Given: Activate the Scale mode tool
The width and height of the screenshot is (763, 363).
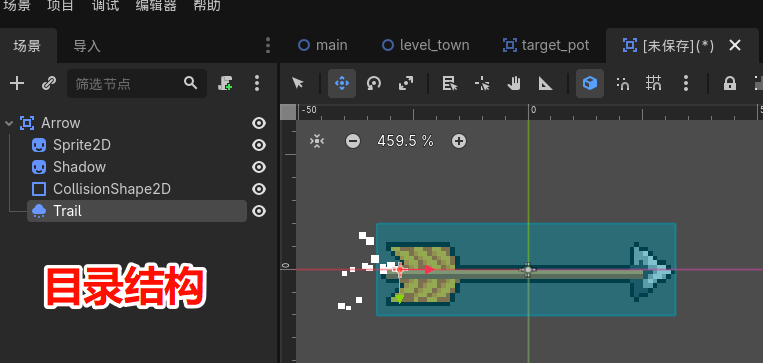Looking at the screenshot, I should pyautogui.click(x=406, y=83).
